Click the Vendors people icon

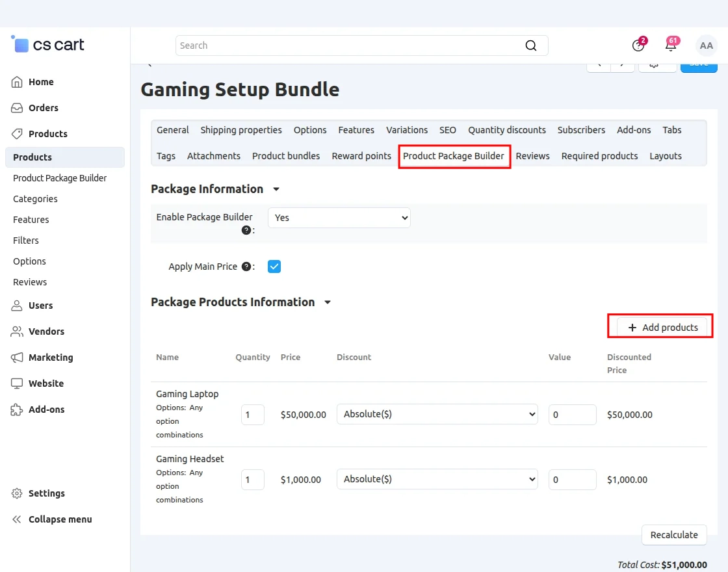pyautogui.click(x=17, y=331)
